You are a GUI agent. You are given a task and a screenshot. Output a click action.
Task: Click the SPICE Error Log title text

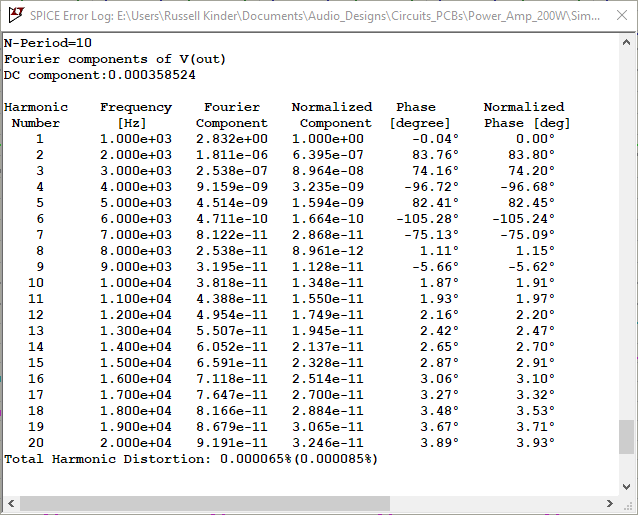pos(315,15)
